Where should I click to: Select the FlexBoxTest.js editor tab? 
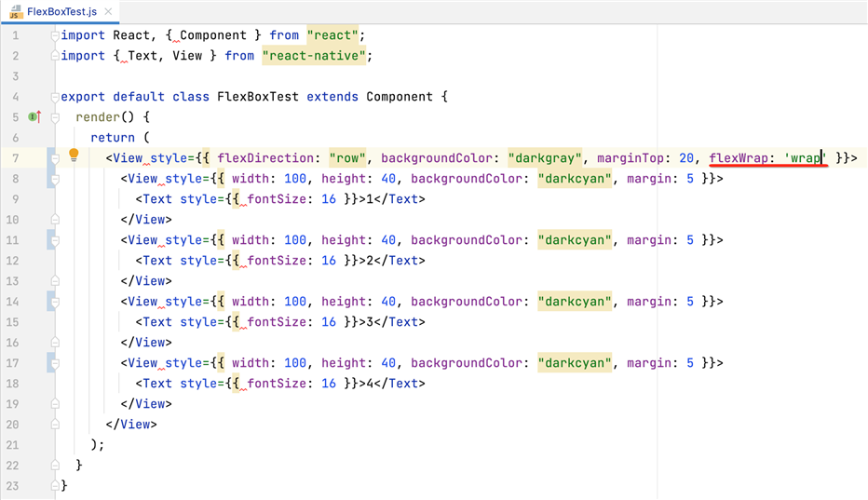(61, 10)
